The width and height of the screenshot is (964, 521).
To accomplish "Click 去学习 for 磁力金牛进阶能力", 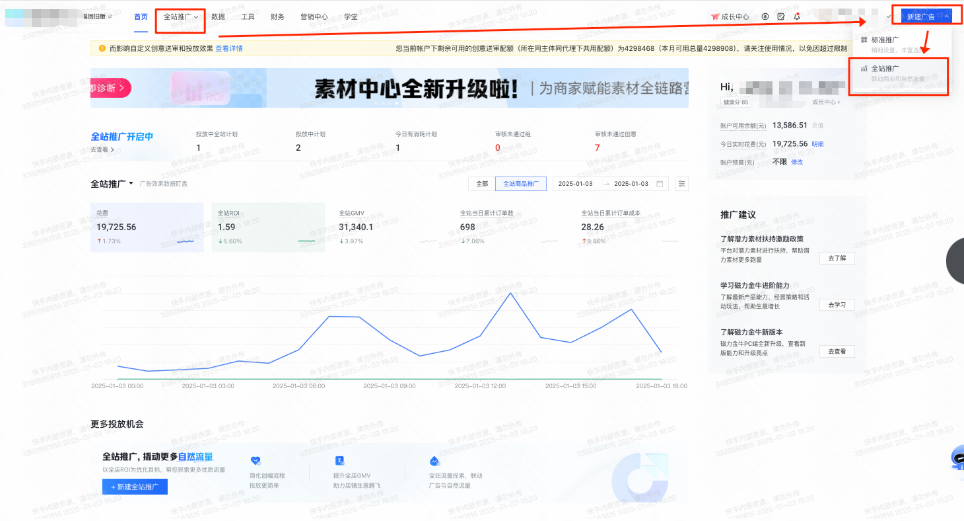I will [x=837, y=305].
